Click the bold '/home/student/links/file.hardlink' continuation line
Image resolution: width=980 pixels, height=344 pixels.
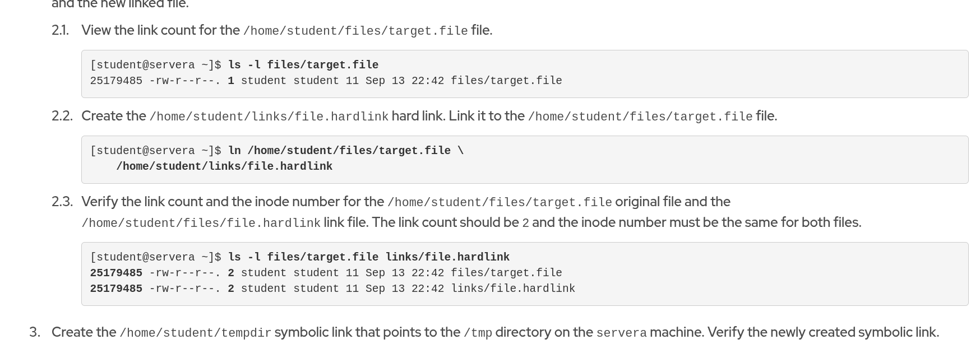click(x=224, y=166)
